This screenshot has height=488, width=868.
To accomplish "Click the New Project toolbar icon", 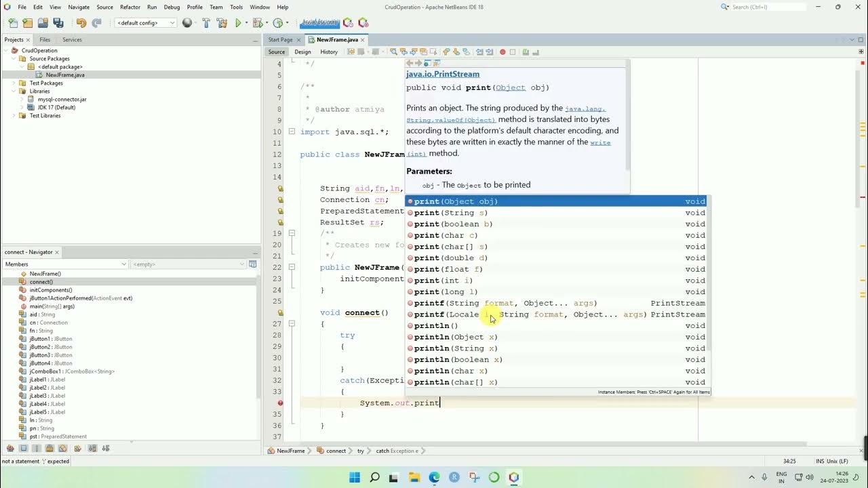I will point(27,22).
